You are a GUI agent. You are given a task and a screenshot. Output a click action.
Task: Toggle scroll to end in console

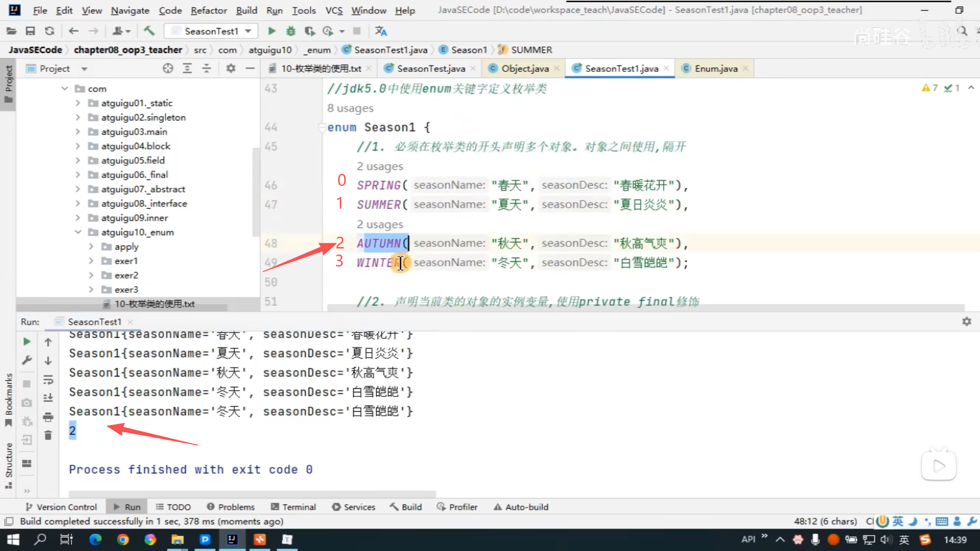[48, 398]
